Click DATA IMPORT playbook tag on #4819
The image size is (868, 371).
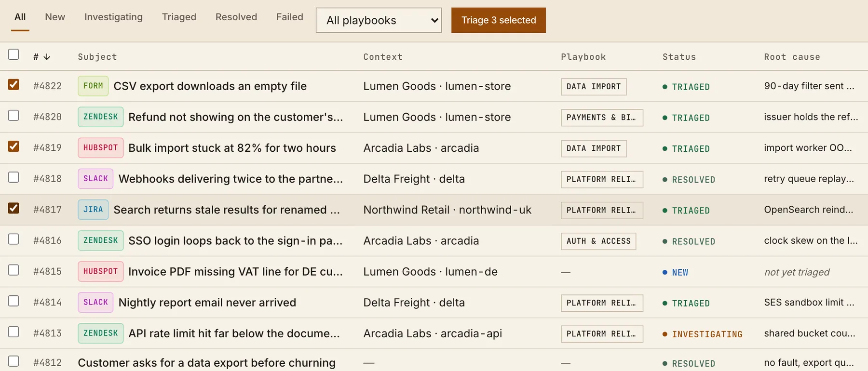594,148
